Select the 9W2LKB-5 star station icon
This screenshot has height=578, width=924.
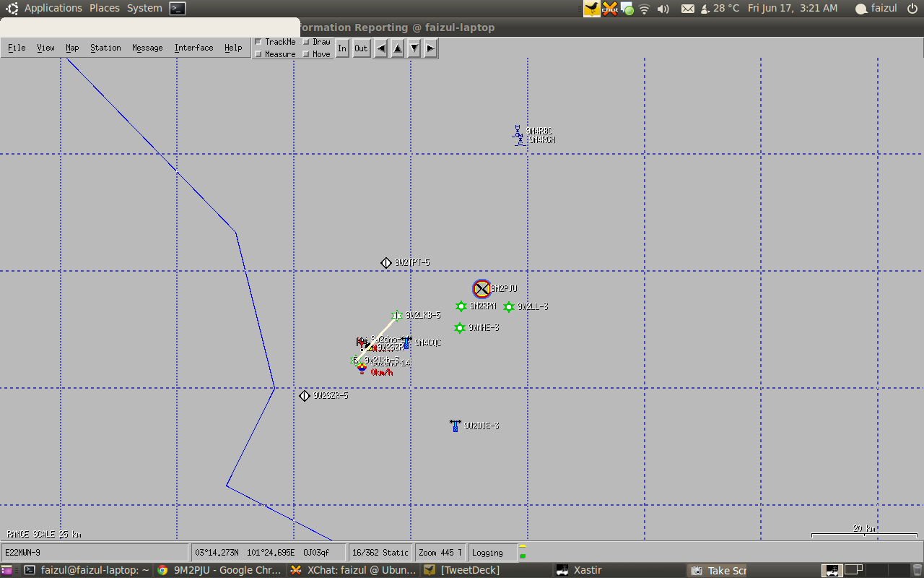[396, 316]
